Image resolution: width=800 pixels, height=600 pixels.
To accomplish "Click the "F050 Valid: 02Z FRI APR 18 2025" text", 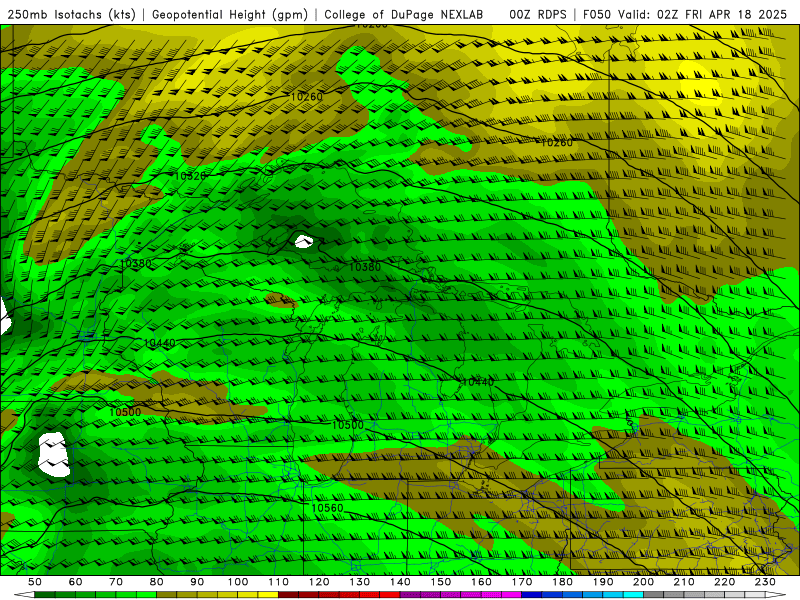I will click(685, 15).
